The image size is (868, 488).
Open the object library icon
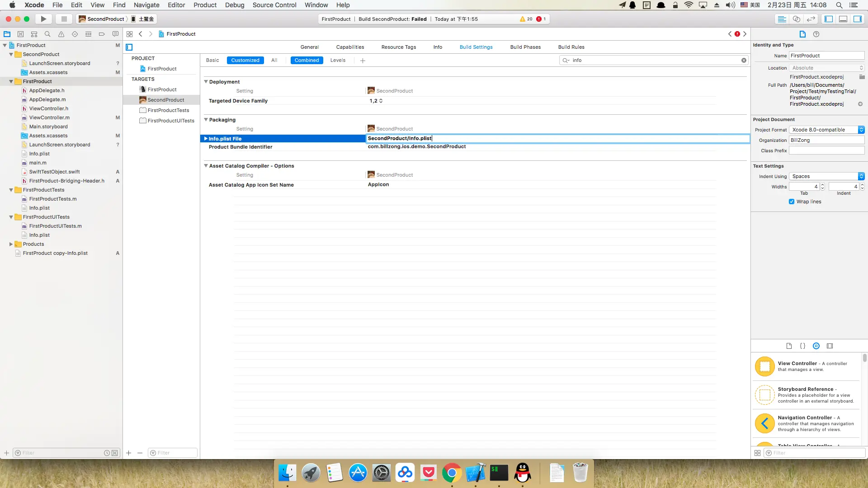816,346
